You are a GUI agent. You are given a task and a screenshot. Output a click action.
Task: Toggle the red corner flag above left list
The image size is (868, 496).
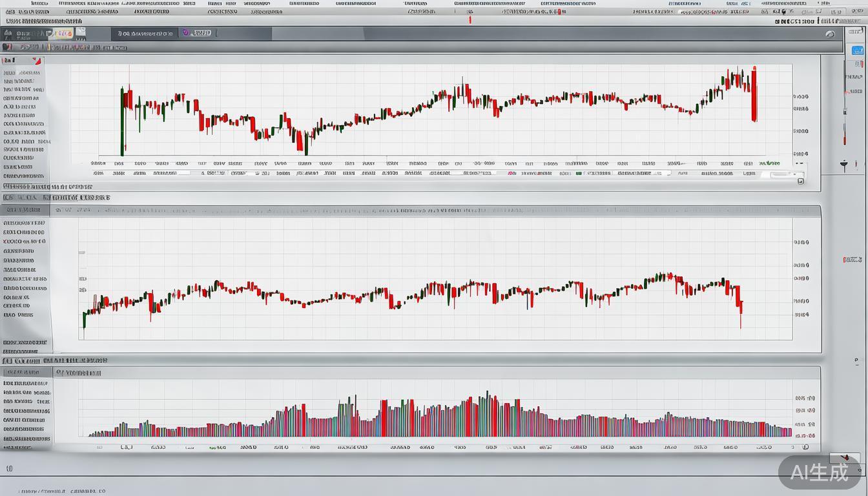(x=37, y=61)
